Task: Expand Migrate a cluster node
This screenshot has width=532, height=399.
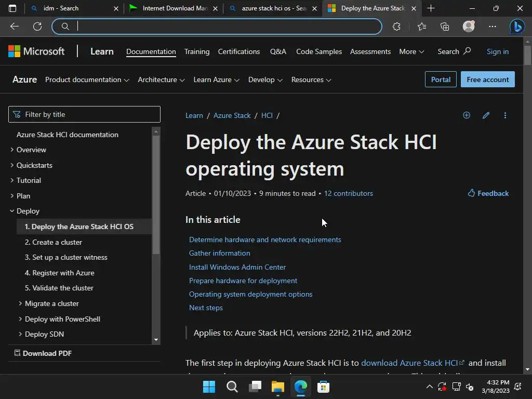Action: pyautogui.click(x=20, y=303)
